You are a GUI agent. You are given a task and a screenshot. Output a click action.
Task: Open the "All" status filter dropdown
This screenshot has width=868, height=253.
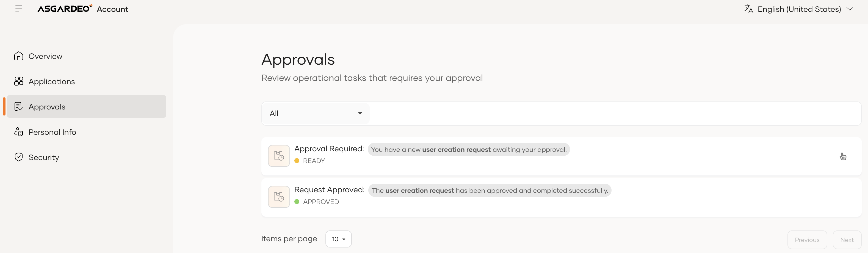tap(315, 113)
